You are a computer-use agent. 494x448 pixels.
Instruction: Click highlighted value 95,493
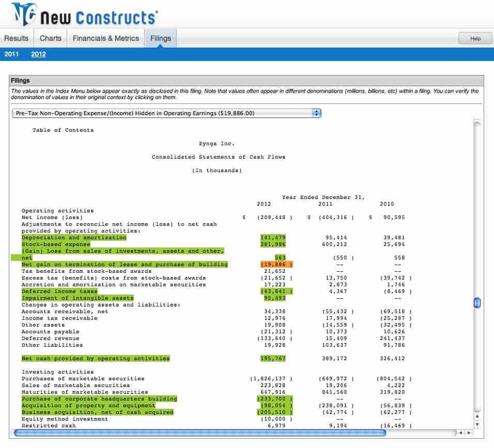(275, 298)
